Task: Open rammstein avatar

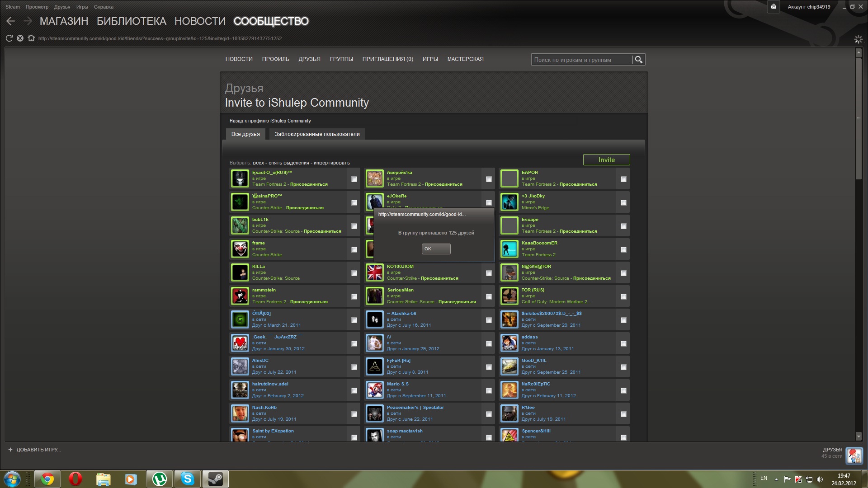Action: (240, 296)
